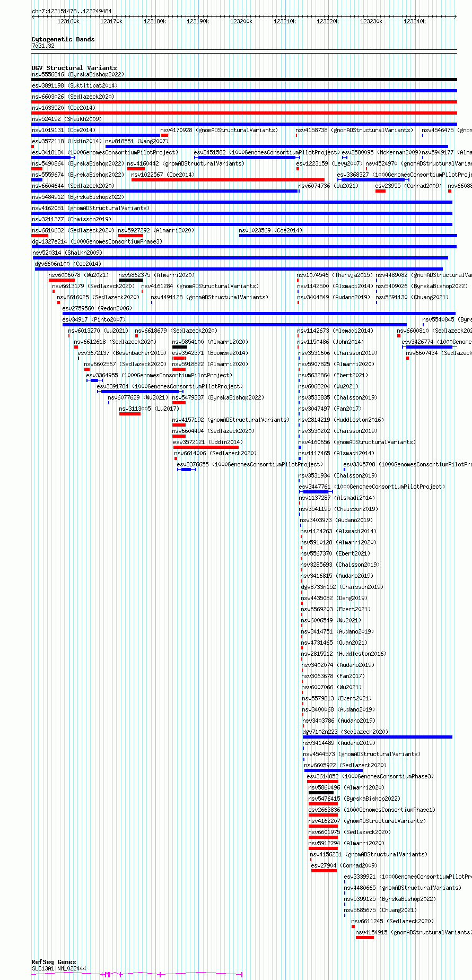
Task: Click the red nsv6603026 variant bar
Action: coord(244,102)
